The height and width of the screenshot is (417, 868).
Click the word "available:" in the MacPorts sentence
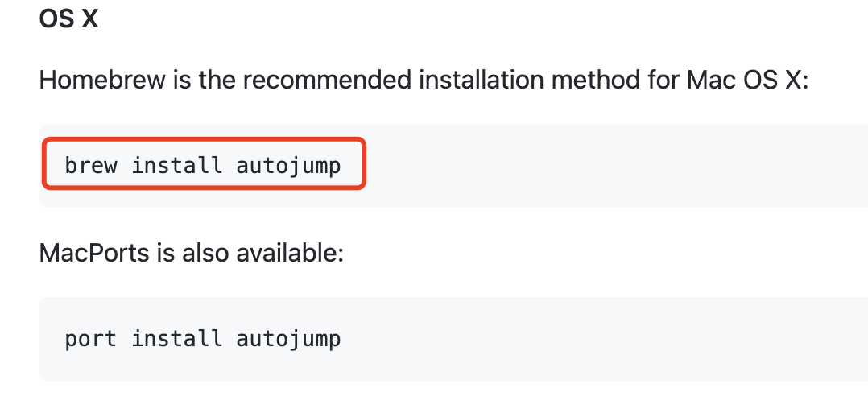[x=290, y=253]
